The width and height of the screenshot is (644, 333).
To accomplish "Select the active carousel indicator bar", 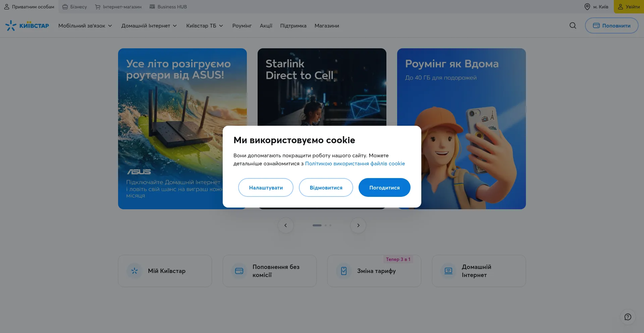I will (317, 225).
